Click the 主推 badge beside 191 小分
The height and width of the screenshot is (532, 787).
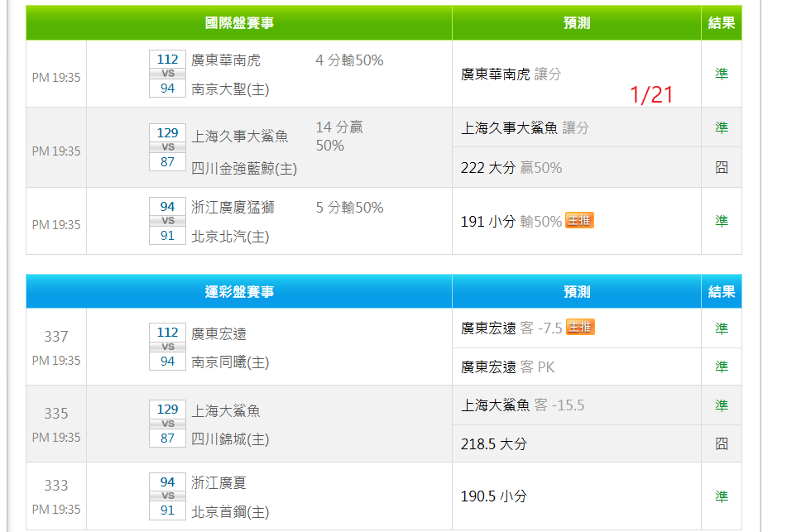[580, 220]
